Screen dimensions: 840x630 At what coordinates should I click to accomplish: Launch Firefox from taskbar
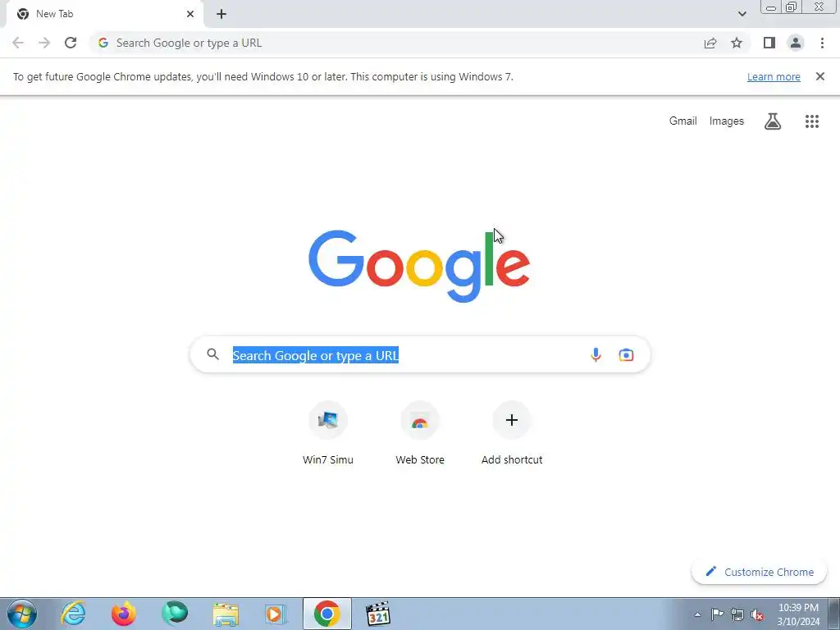point(123,614)
